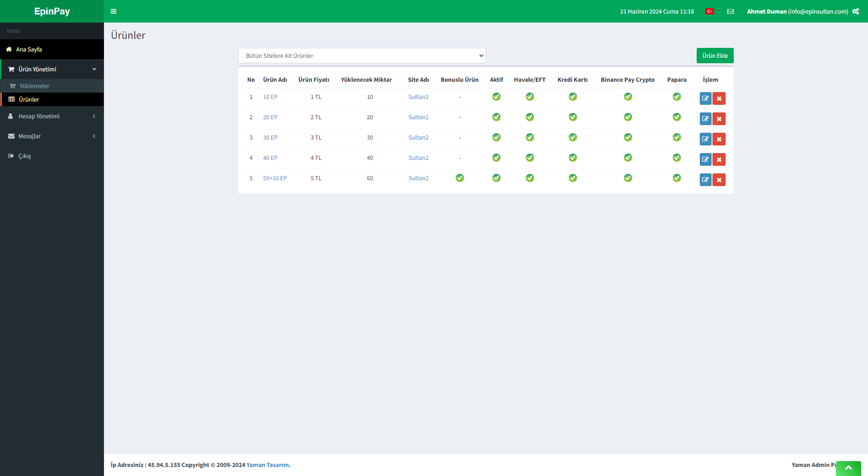Viewport: 868px width, 476px height.
Task: Click Havale/EFT checkmark for 40 EP
Action: pos(530,158)
